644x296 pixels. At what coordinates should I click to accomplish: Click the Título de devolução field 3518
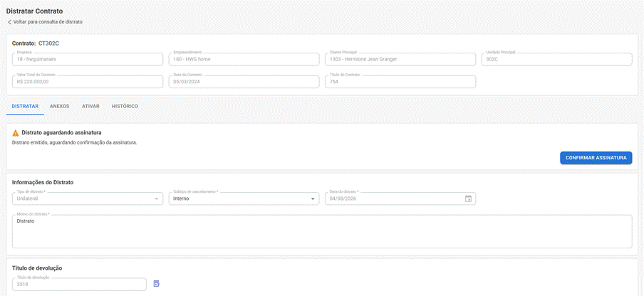coord(79,284)
